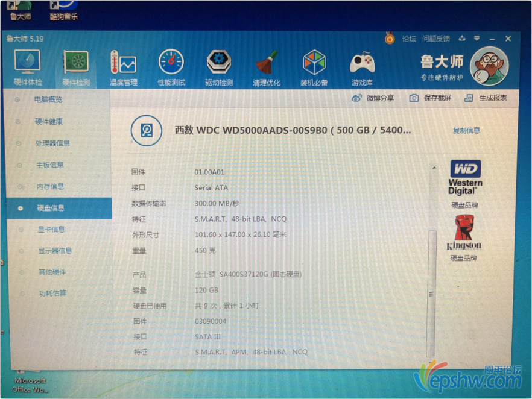Image resolution: width=532 pixels, height=399 pixels.
Task: Select 其他硬件 in sidebar
Action: pos(52,272)
